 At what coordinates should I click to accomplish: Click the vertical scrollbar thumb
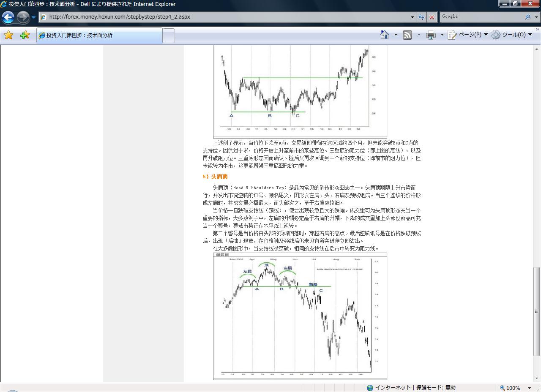click(x=537, y=311)
